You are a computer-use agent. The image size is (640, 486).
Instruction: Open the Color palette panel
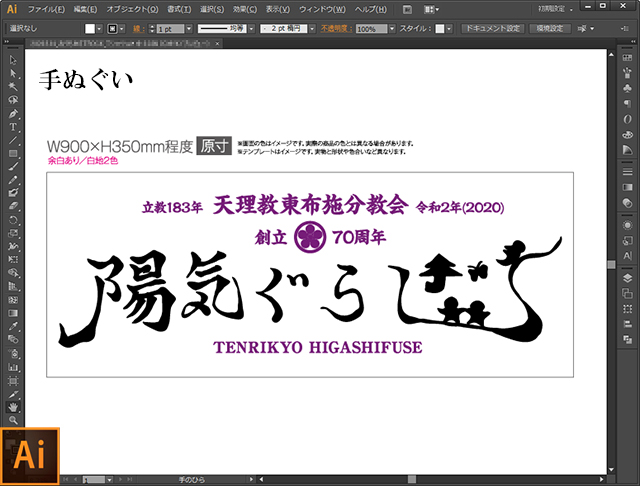pos(627,135)
